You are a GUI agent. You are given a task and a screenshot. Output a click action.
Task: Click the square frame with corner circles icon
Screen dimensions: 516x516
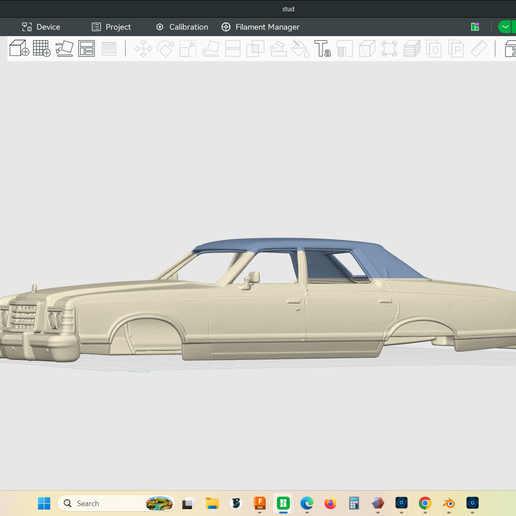(389, 49)
